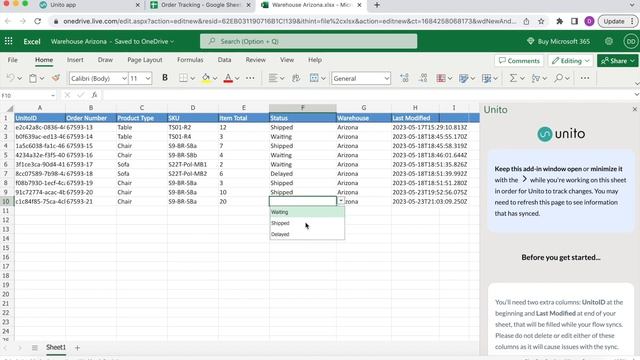Select the Format Painter brush

(x=56, y=78)
